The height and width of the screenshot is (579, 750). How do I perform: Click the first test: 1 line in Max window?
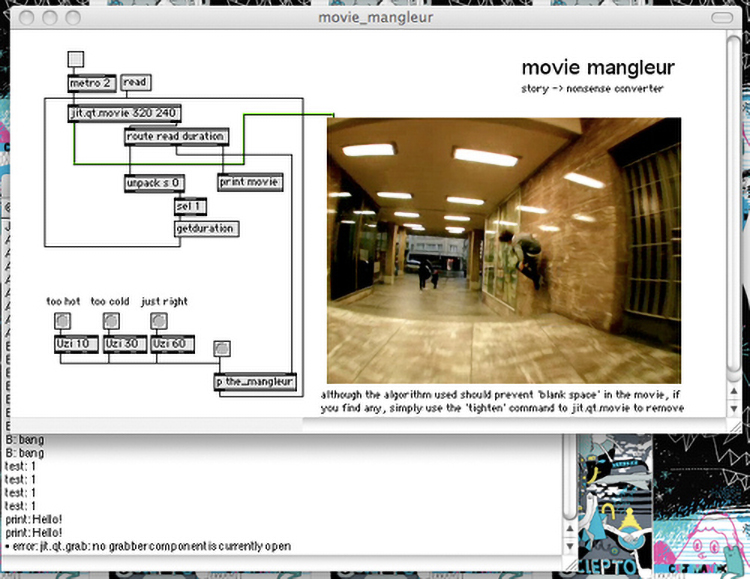coord(20,466)
